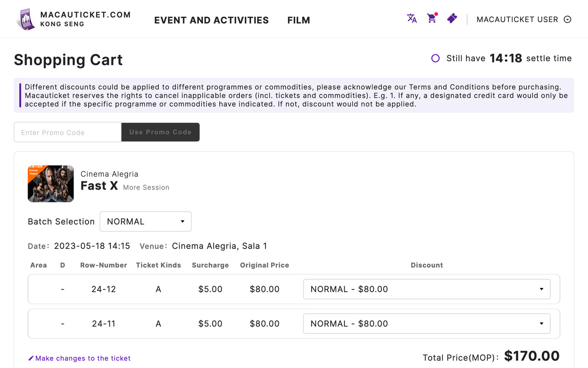Click the MACAUTICKET.COM site title
588x368 pixels.
pos(85,15)
